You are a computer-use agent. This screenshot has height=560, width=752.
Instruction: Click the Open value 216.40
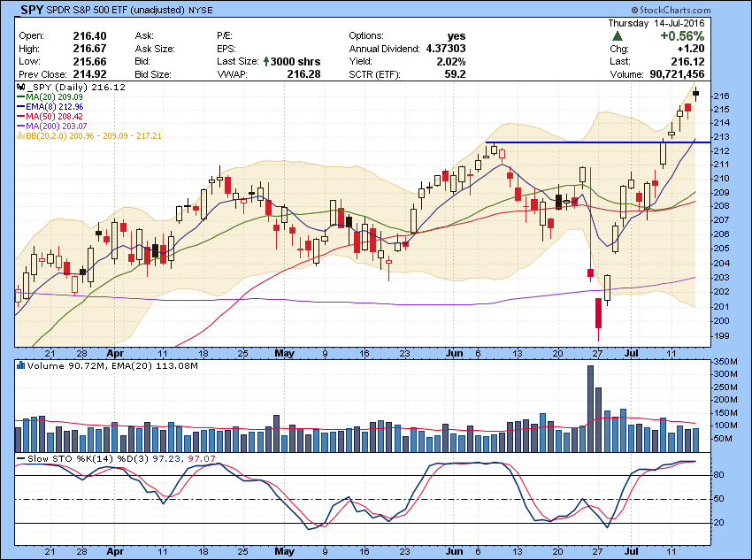click(x=89, y=36)
